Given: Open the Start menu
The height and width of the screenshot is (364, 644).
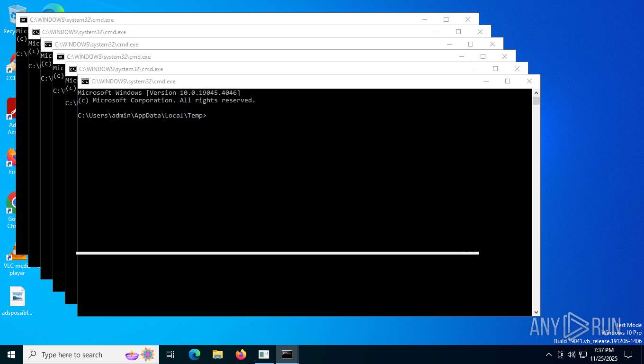Looking at the screenshot, I should pos(11,355).
